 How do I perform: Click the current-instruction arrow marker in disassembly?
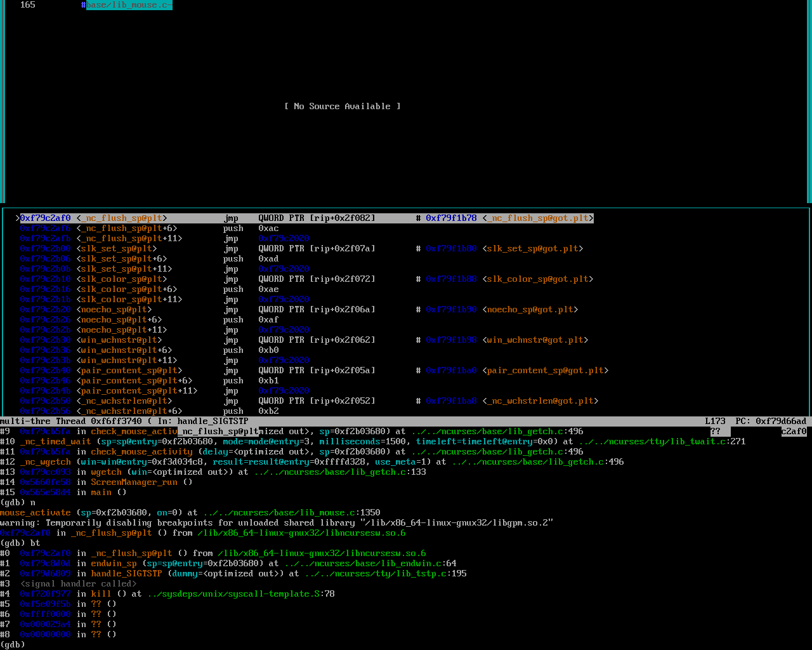(17, 218)
